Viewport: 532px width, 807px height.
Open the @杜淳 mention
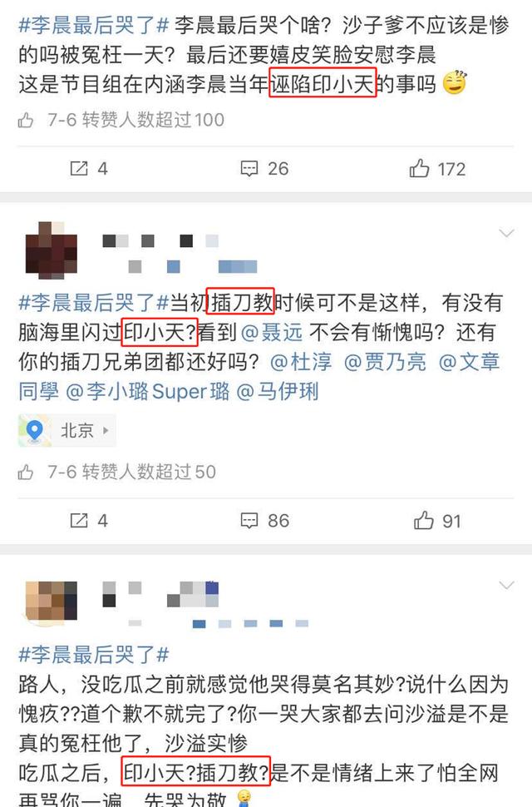click(301, 362)
